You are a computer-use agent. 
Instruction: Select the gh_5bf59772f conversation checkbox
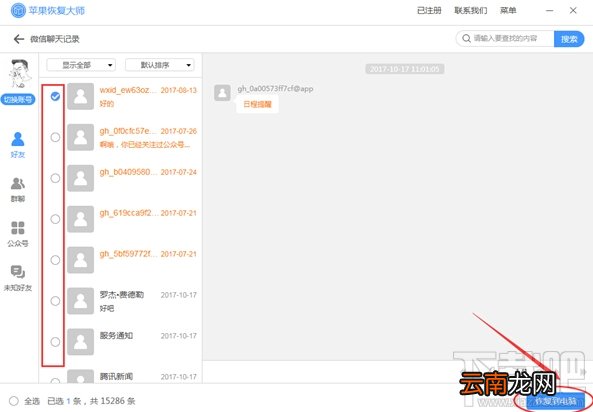[55, 260]
